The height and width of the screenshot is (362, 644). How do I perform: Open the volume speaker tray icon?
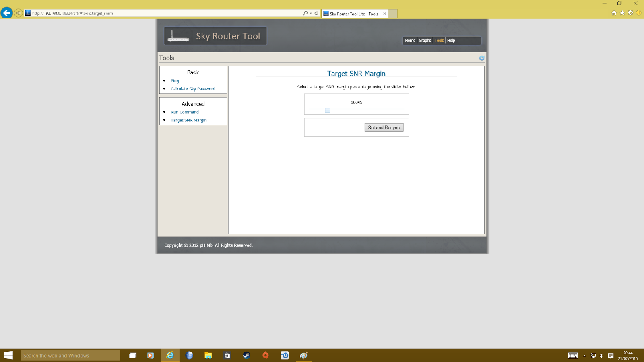[601, 356]
